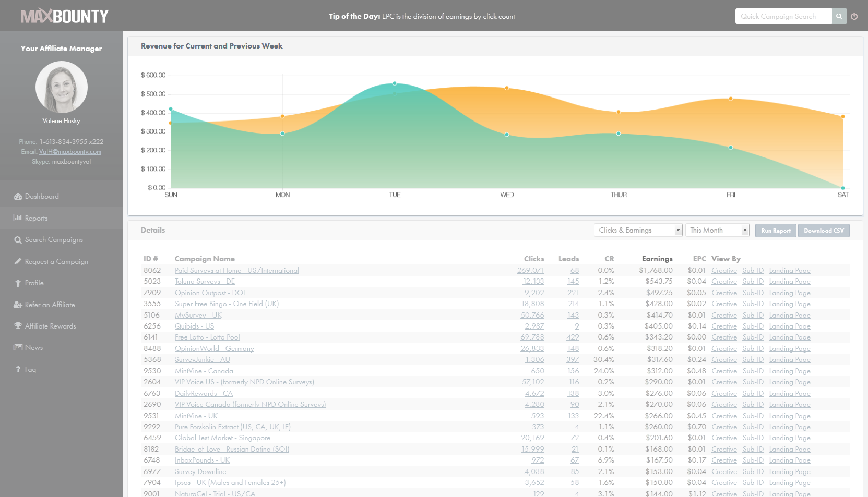Viewport: 868px width, 497px height.
Task: Open Survey Downline campaign
Action: coord(200,471)
